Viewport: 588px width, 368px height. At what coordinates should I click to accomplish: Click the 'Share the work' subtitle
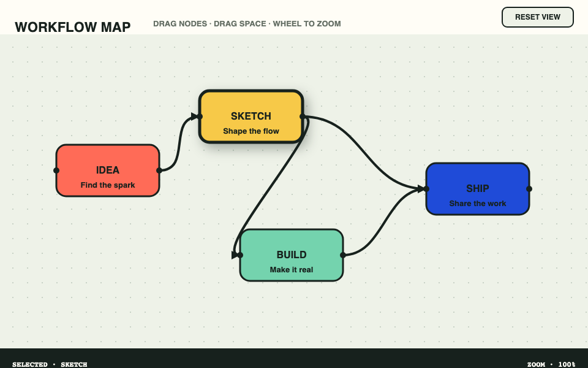[x=477, y=204]
